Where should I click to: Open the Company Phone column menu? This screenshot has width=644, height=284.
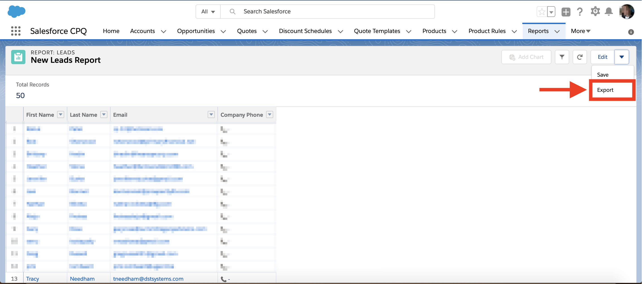pyautogui.click(x=269, y=114)
